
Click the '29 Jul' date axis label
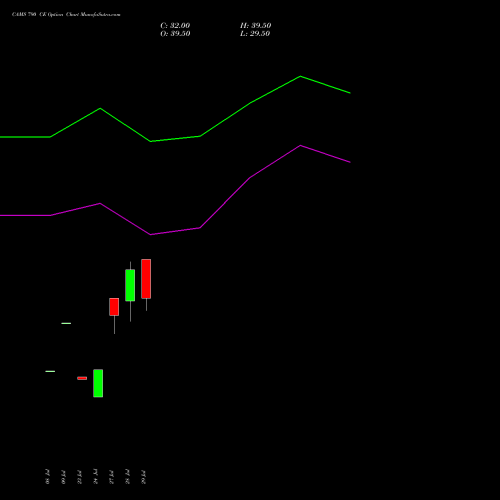point(143,477)
